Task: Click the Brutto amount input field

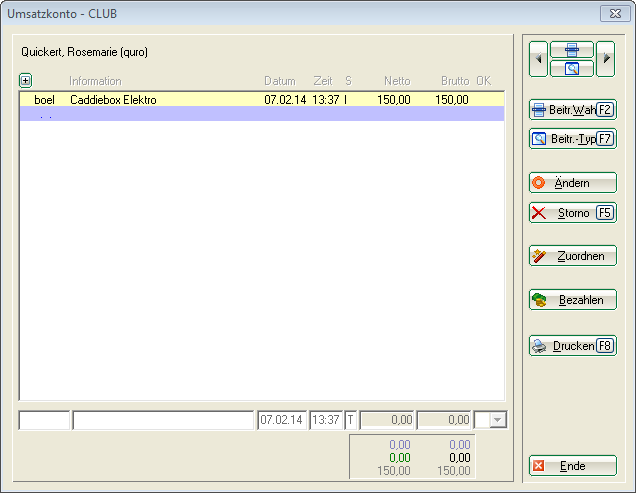Action: point(444,420)
